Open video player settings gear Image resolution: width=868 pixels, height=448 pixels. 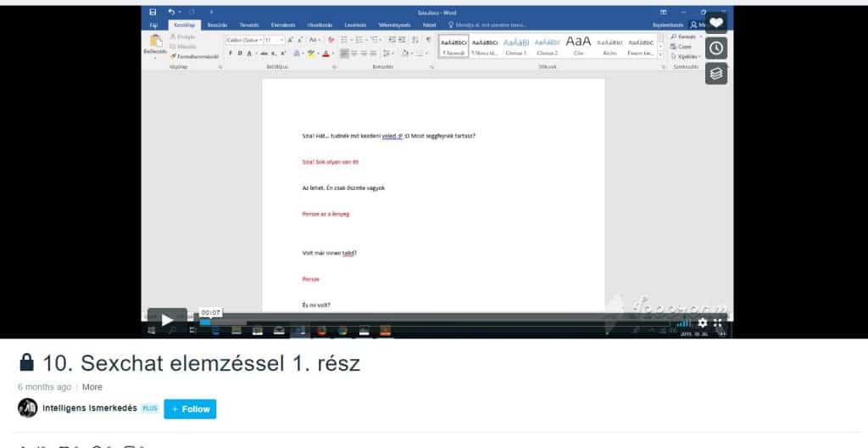coord(702,322)
